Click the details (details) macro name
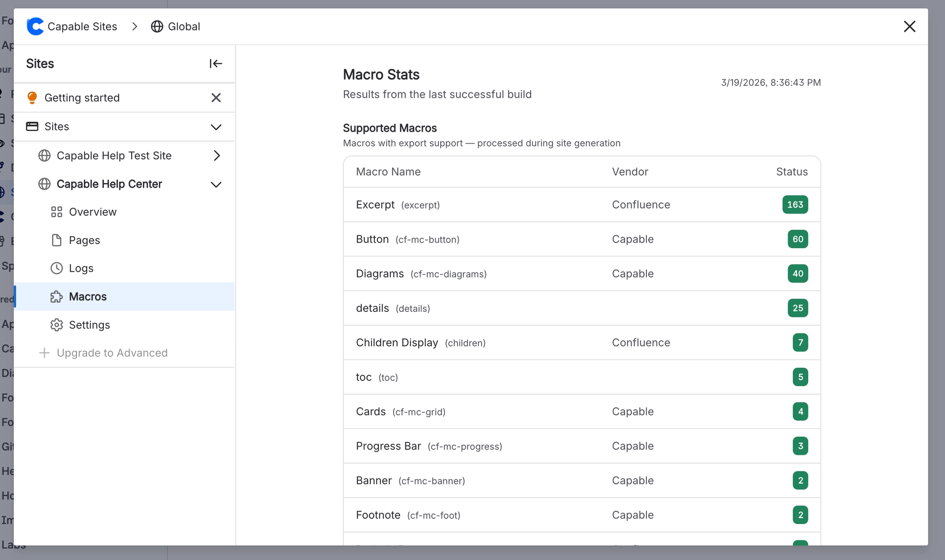Viewport: 945px width, 560px height. click(393, 308)
